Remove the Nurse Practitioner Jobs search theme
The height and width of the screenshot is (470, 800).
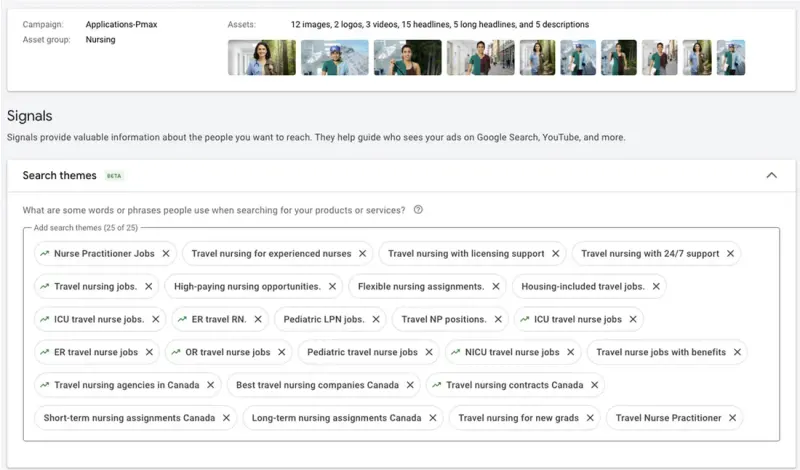point(166,254)
